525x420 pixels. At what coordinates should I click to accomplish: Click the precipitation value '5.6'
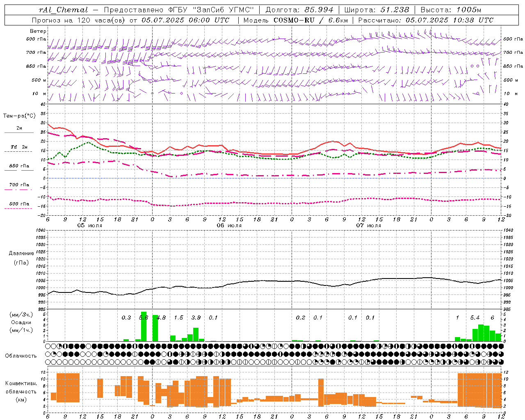144,317
